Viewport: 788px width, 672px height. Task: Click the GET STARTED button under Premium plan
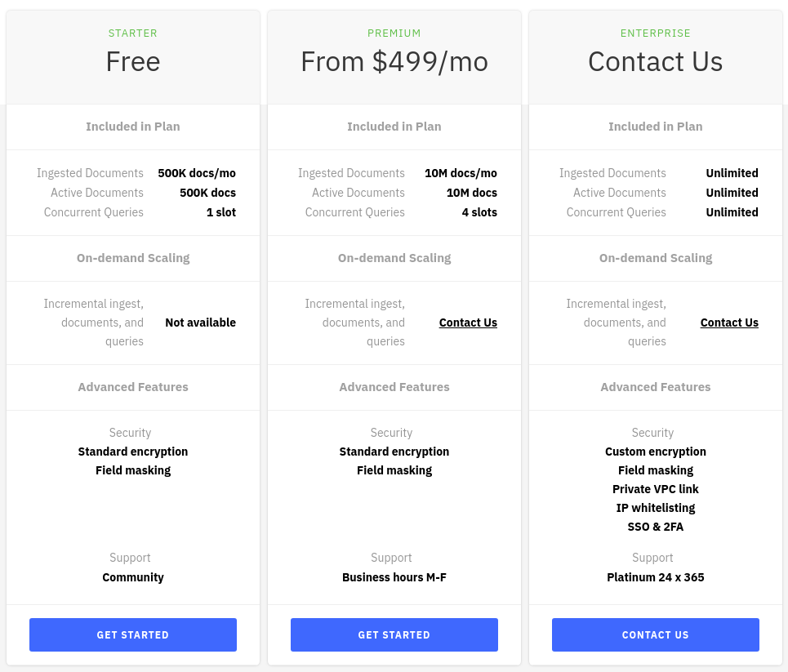coord(394,634)
